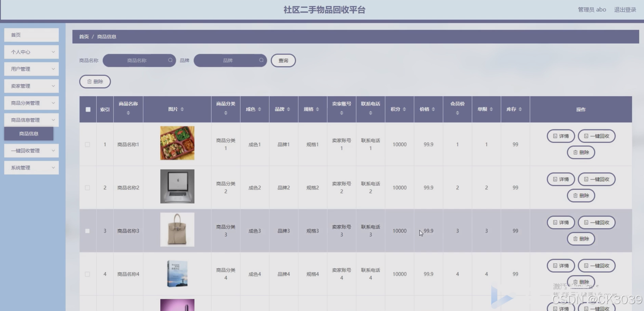Expand 用户管理 sidebar menu
Screen dimensions: 644x311
pyautogui.click(x=32, y=69)
